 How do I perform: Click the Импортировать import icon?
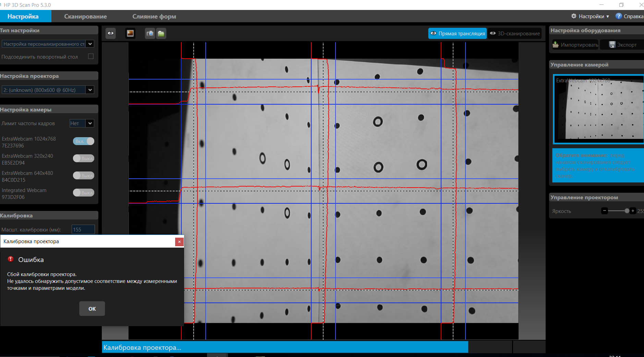[556, 45]
